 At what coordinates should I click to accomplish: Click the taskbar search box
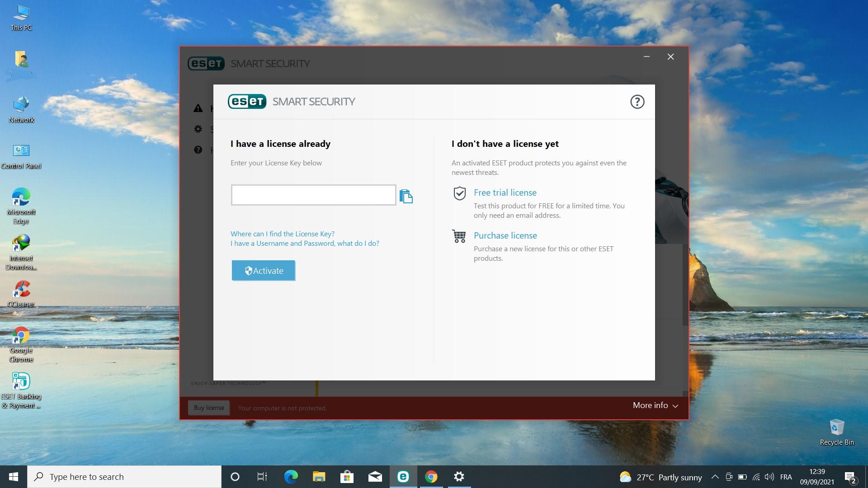click(x=124, y=477)
